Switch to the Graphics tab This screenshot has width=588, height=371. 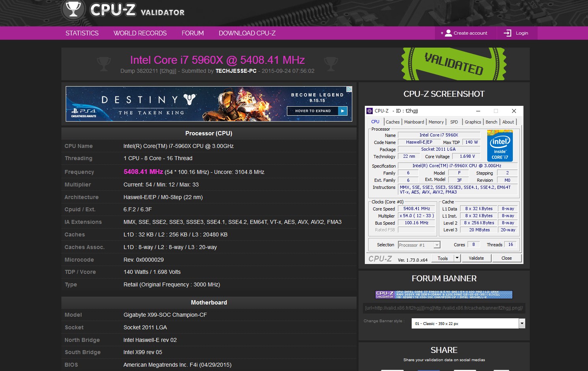coord(473,122)
